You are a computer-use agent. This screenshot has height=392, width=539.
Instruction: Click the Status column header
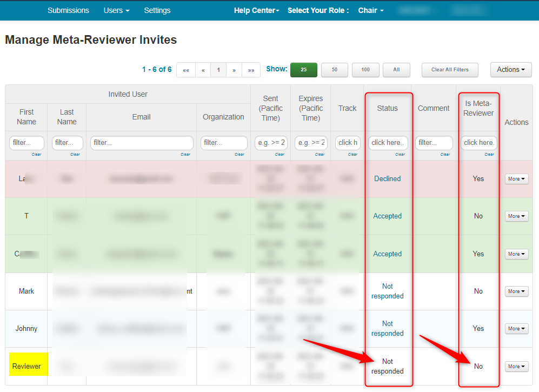pyautogui.click(x=388, y=108)
